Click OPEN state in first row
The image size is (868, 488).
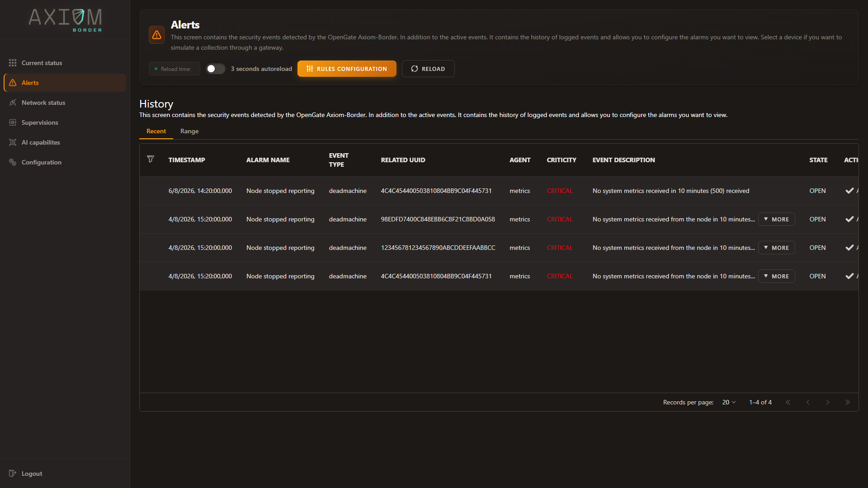(817, 191)
